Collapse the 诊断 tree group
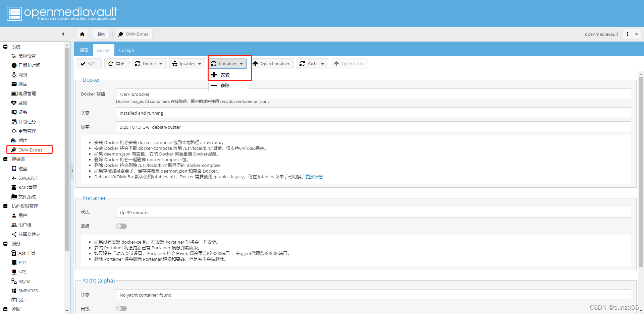The height and width of the screenshot is (314, 644). click(x=5, y=309)
